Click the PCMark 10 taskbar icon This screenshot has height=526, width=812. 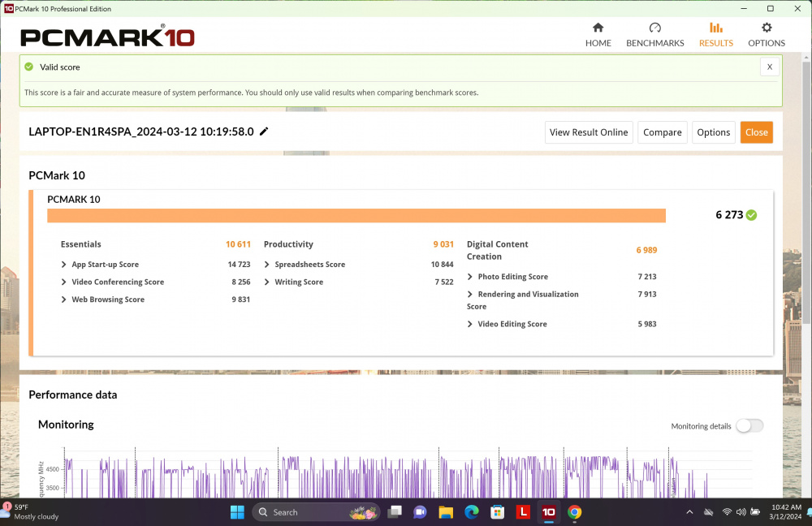[548, 512]
